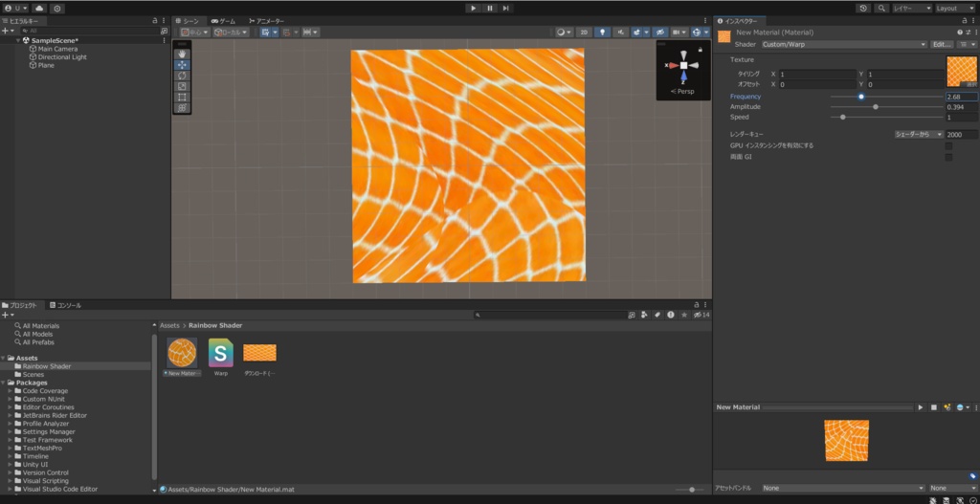This screenshot has width=980, height=504.
Task: Enable the double-sided GI checkbox
Action: 948,157
